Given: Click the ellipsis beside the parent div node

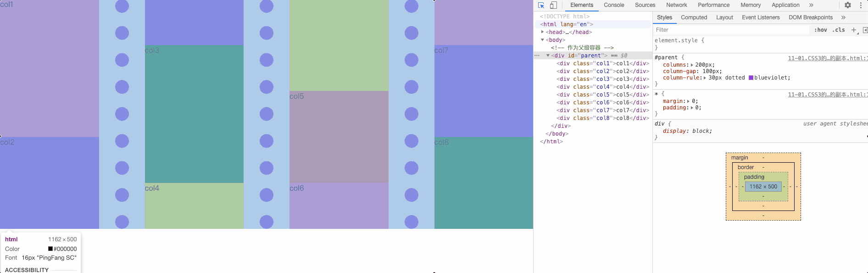Looking at the screenshot, I should (537, 56).
